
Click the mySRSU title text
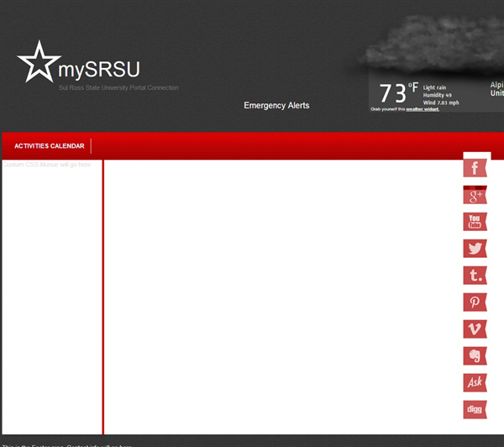(99, 69)
